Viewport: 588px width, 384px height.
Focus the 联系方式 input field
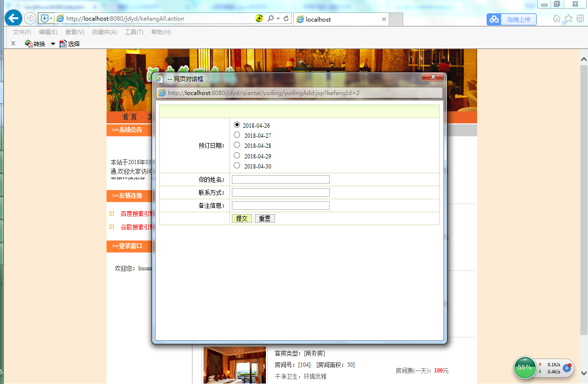pyautogui.click(x=281, y=192)
